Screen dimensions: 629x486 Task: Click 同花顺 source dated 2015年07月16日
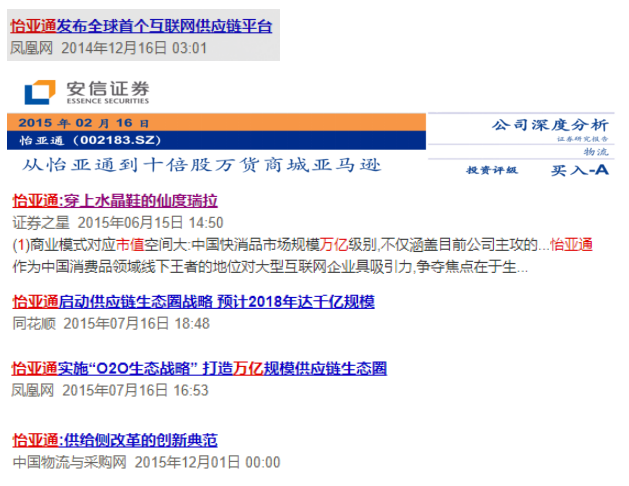(34, 323)
